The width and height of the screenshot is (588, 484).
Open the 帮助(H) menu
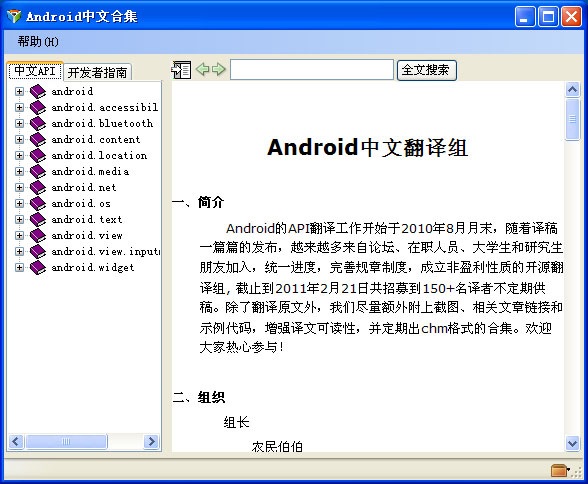38,41
